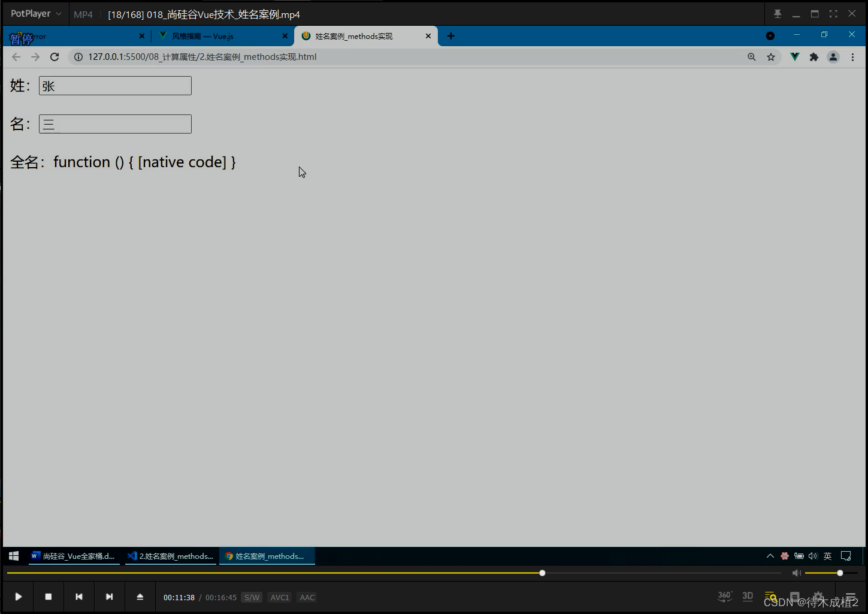
Task: Click the AVC1 video codec label
Action: pos(280,597)
